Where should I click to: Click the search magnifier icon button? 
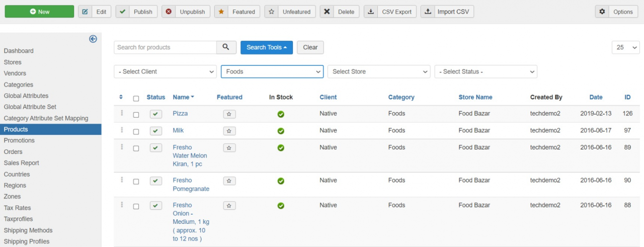pos(226,47)
